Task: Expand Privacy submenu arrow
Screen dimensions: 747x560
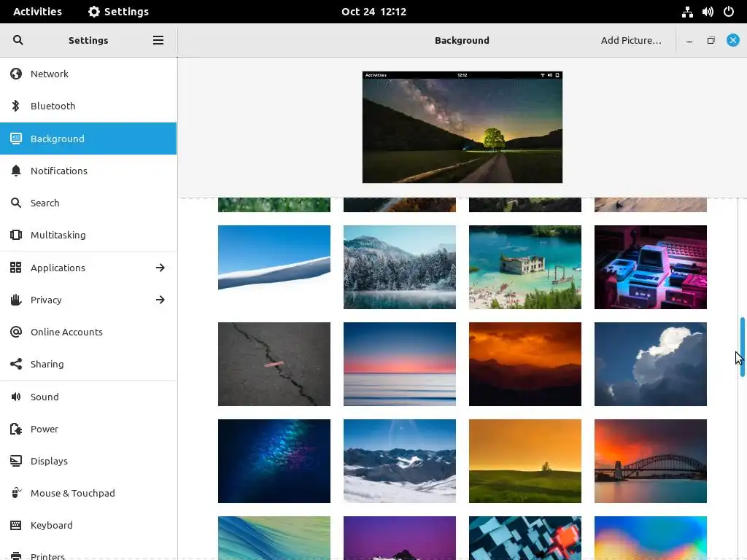Action: tap(160, 300)
